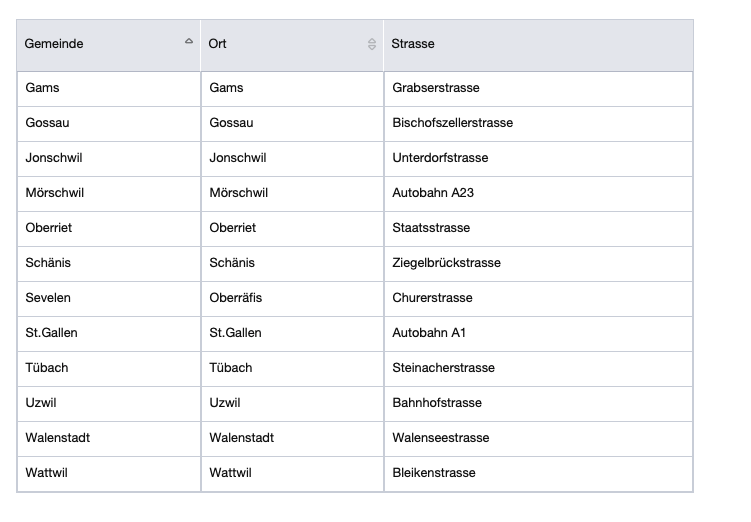Click the Uzwil cell in Ort column
The image size is (751, 522).
225,403
